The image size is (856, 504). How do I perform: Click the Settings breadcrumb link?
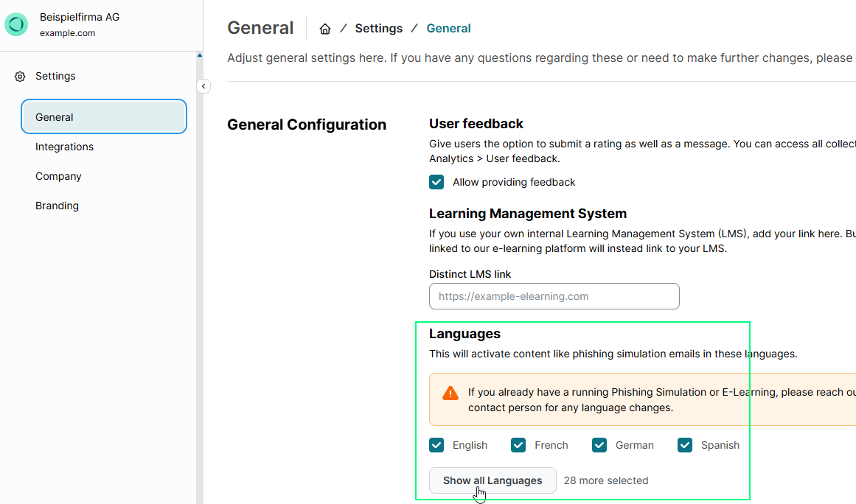pyautogui.click(x=378, y=29)
